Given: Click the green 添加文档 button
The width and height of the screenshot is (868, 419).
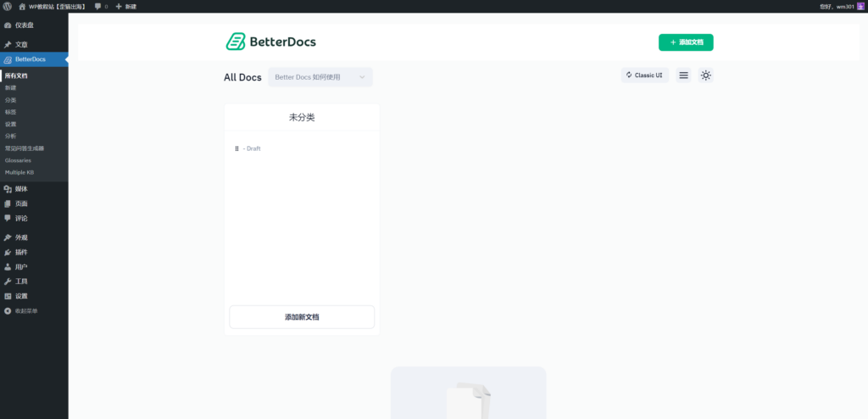Looking at the screenshot, I should [686, 42].
